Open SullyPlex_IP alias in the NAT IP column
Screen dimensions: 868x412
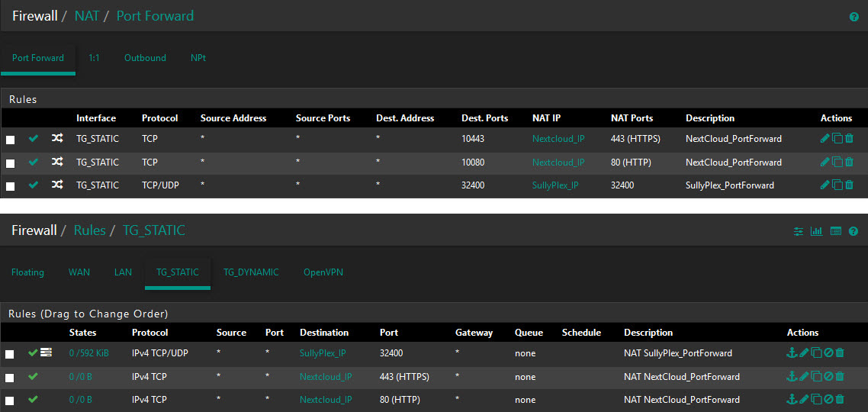click(555, 185)
